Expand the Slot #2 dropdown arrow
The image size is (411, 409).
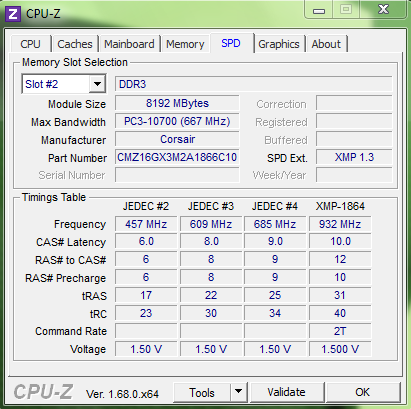[x=97, y=84]
